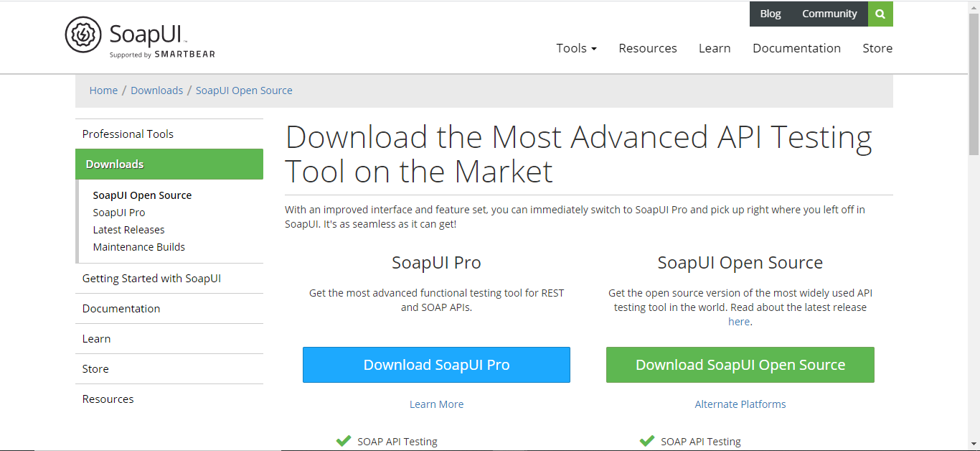The height and width of the screenshot is (451, 980).
Task: Open the search using the magnifying glass icon
Action: coord(880,14)
